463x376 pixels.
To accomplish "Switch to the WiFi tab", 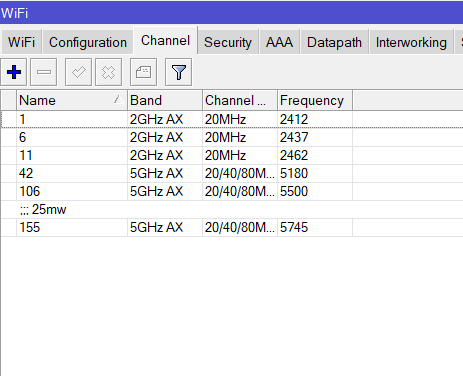I will 21,42.
